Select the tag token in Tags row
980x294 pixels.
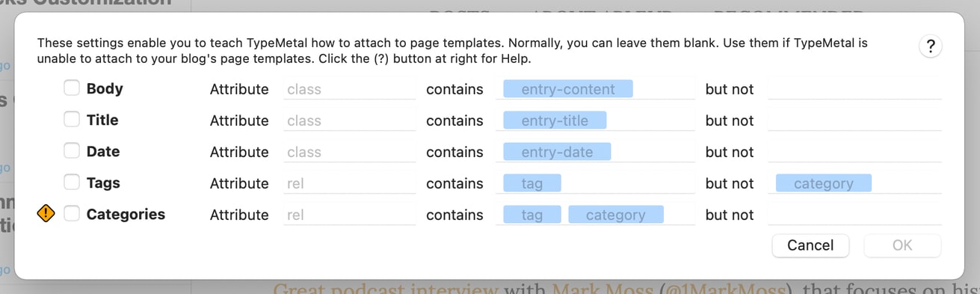click(532, 183)
